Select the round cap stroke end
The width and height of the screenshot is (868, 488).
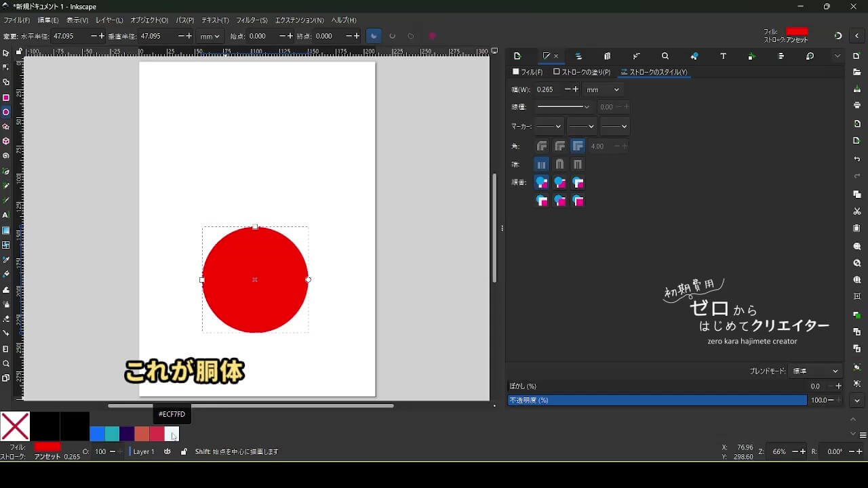tap(559, 164)
